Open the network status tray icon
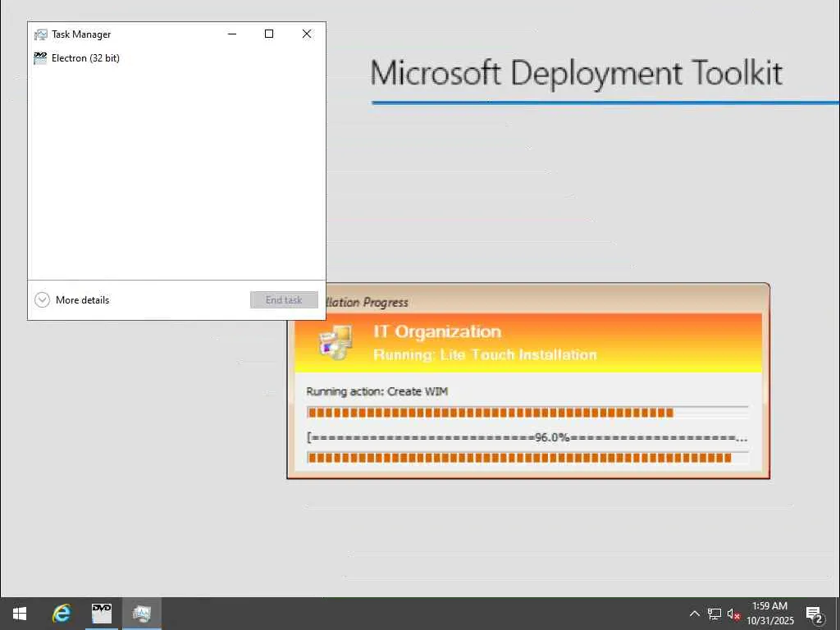 (x=714, y=614)
